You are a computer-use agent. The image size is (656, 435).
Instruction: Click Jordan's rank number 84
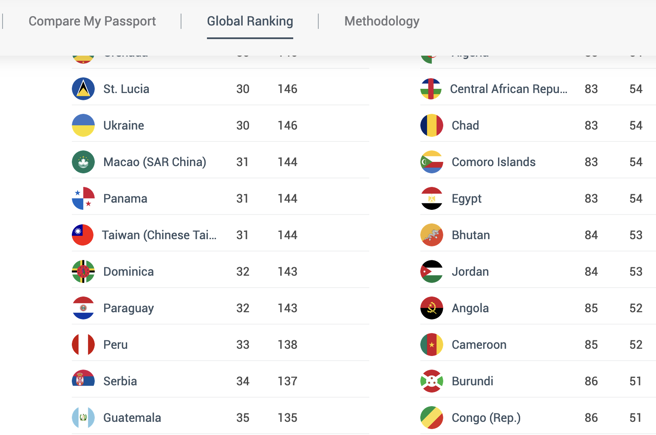point(591,272)
